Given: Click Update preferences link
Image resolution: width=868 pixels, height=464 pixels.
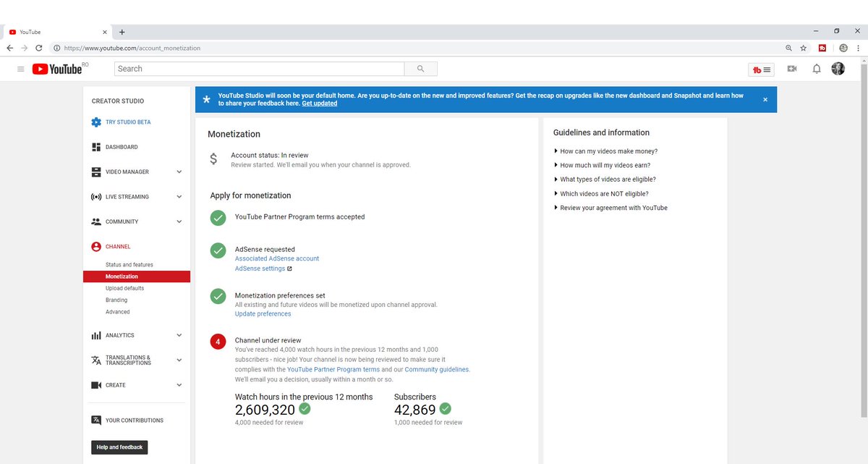Looking at the screenshot, I should point(263,314).
